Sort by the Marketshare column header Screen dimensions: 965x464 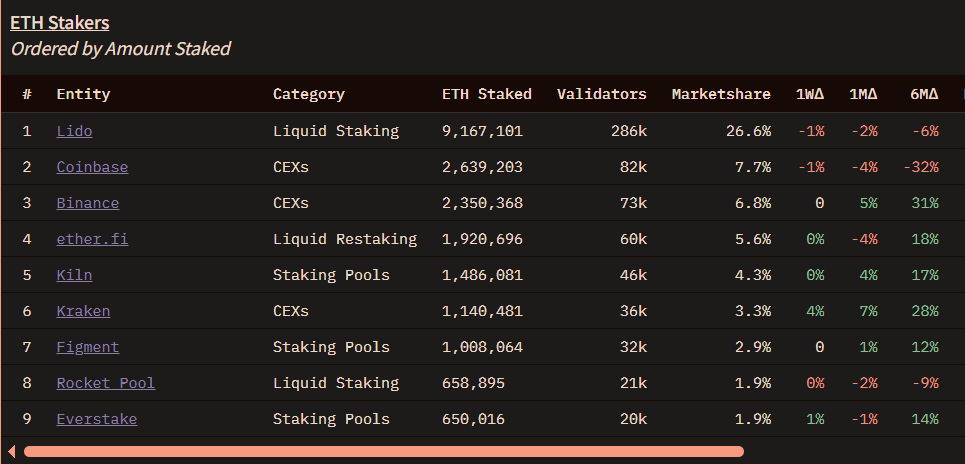coord(721,94)
